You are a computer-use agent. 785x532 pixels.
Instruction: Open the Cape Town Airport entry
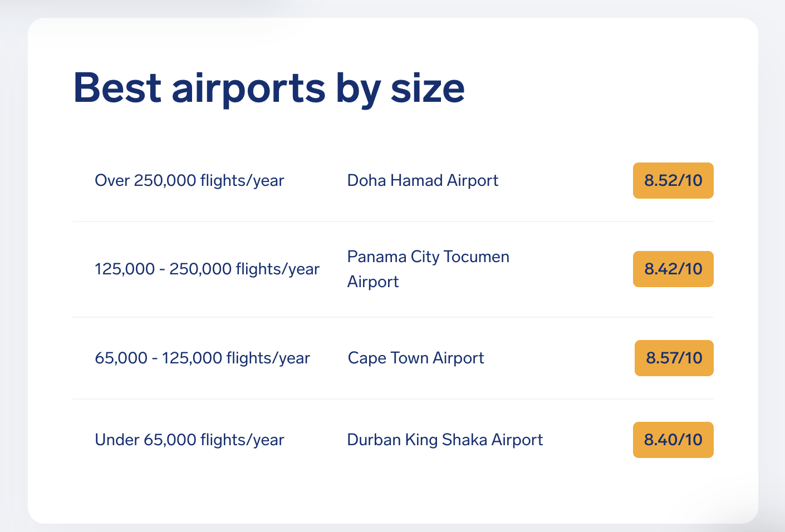[416, 358]
